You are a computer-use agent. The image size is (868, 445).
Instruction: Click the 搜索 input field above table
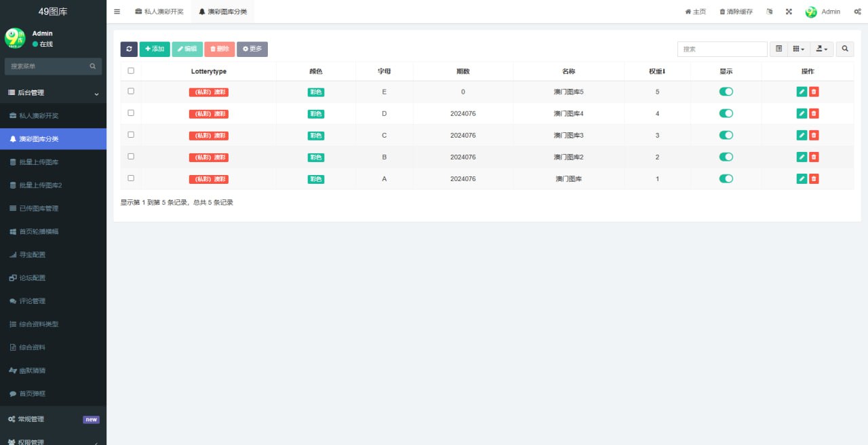pyautogui.click(x=722, y=49)
